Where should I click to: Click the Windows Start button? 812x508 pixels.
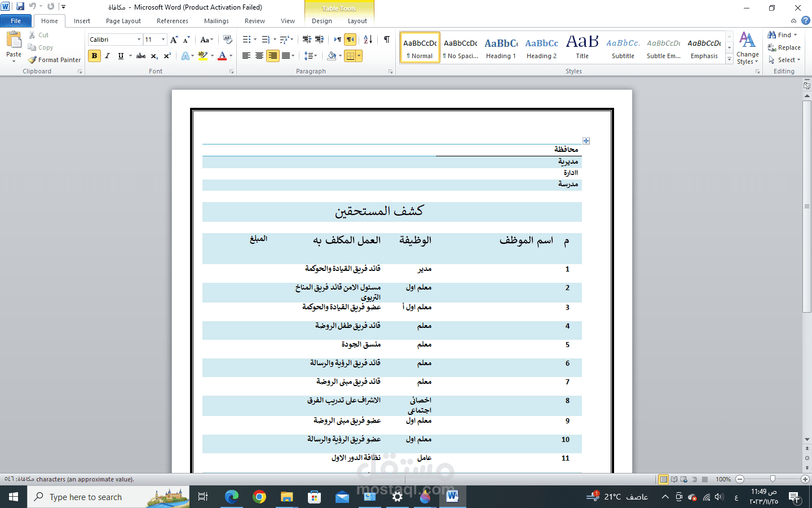click(14, 497)
